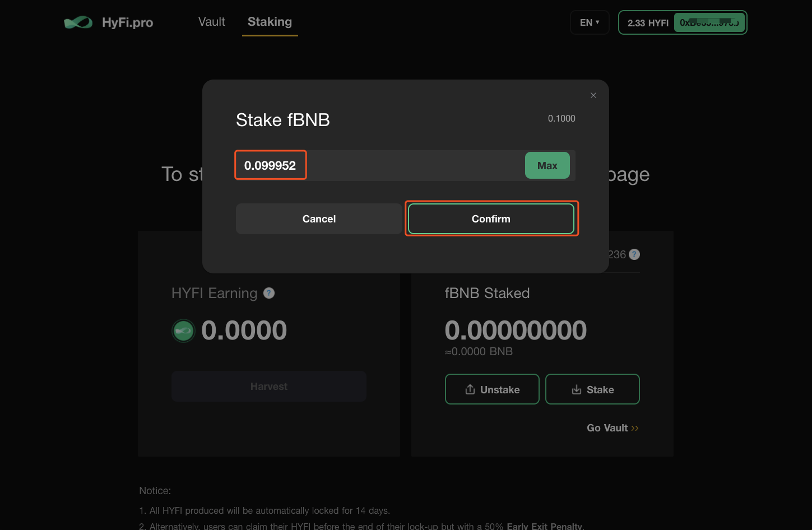Click the download icon on the Stake button
812x530 pixels.
point(576,389)
